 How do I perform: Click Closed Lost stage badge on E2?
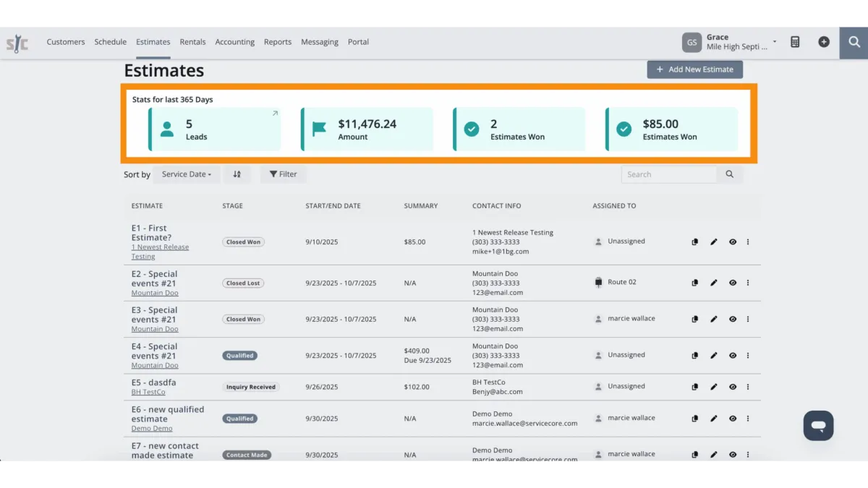pyautogui.click(x=243, y=283)
